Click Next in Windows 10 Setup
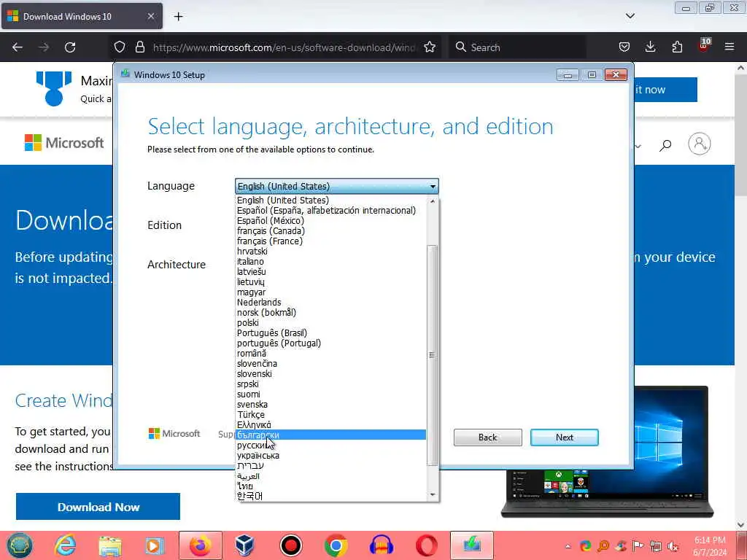 coord(565,437)
